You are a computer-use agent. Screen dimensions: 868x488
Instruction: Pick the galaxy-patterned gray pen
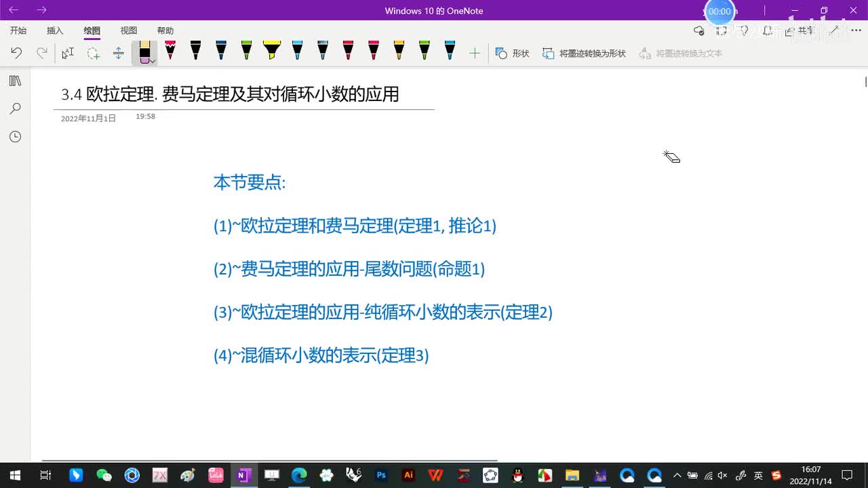click(323, 51)
